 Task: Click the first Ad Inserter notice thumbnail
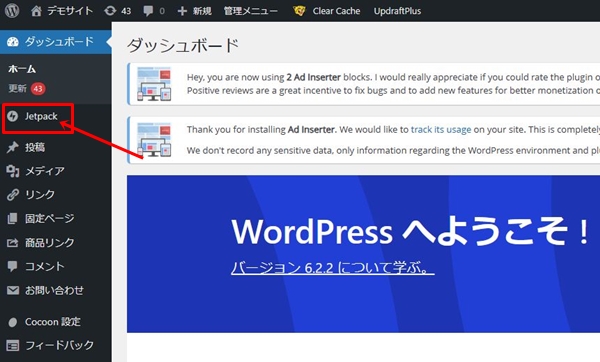[154, 84]
